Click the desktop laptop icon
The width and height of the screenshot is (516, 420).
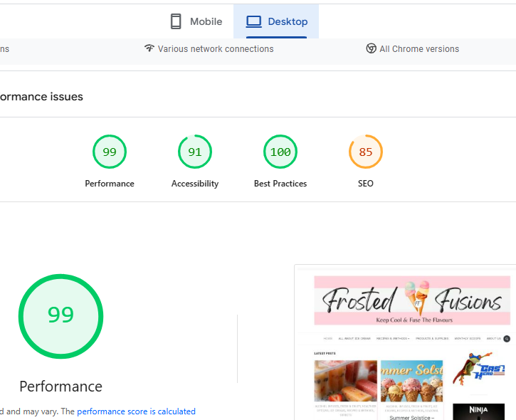(253, 22)
